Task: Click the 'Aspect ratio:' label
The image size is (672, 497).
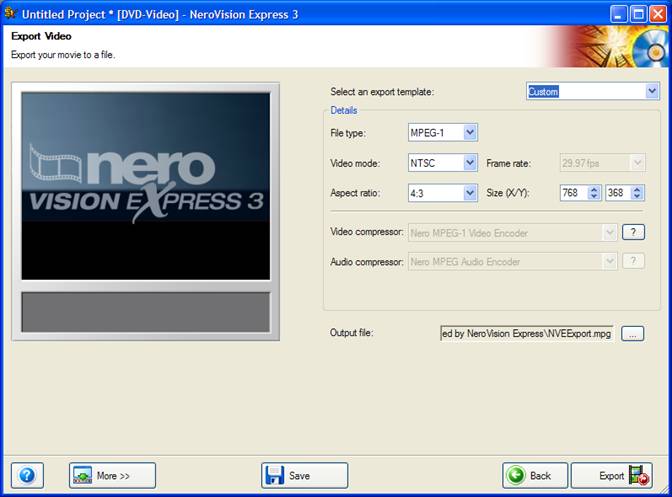Action: click(x=355, y=193)
